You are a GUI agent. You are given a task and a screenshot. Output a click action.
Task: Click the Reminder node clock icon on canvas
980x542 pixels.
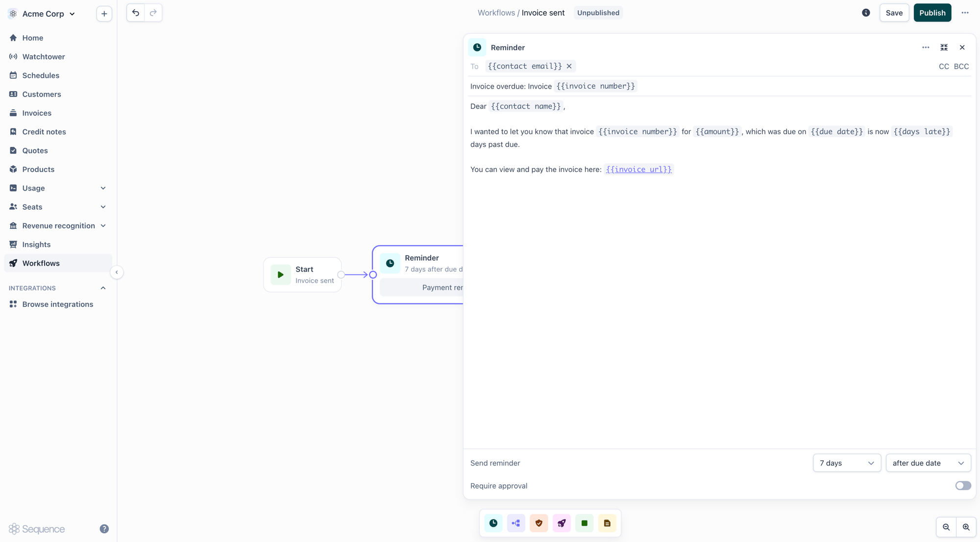pos(390,264)
